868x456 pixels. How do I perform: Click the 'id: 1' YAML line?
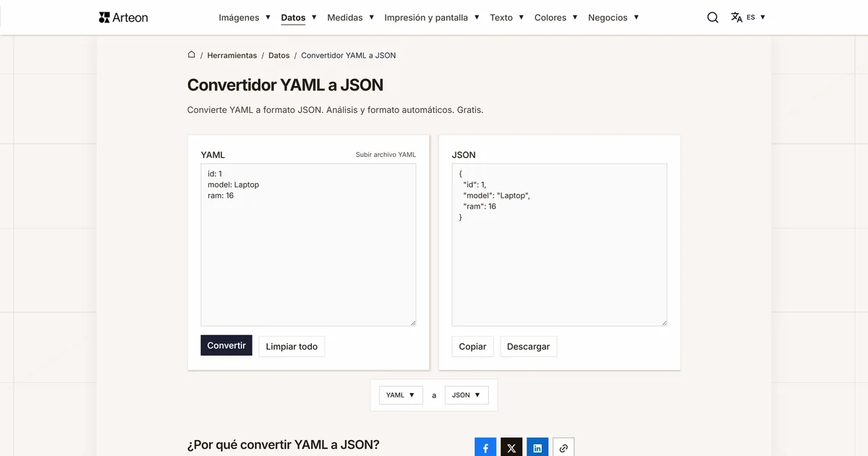[215, 174]
